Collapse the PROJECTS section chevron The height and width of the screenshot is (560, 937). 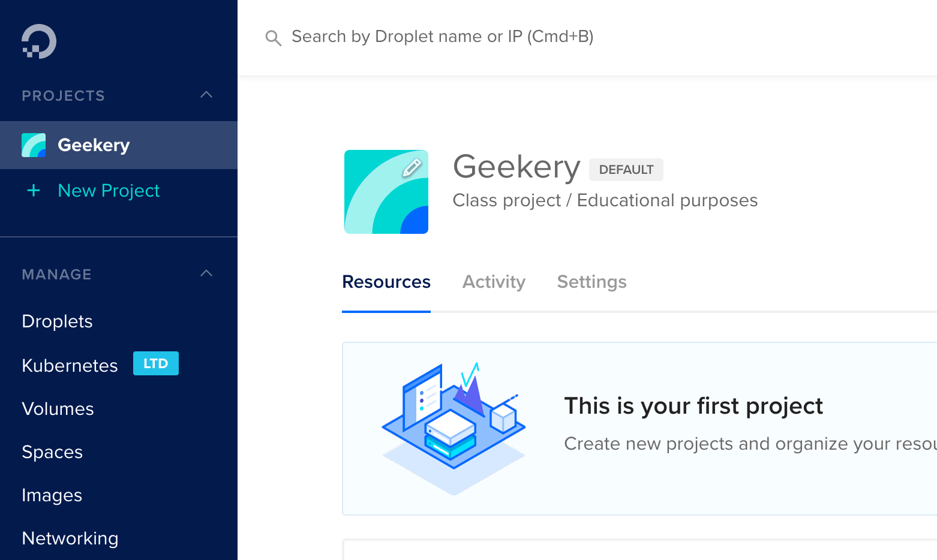tap(206, 95)
